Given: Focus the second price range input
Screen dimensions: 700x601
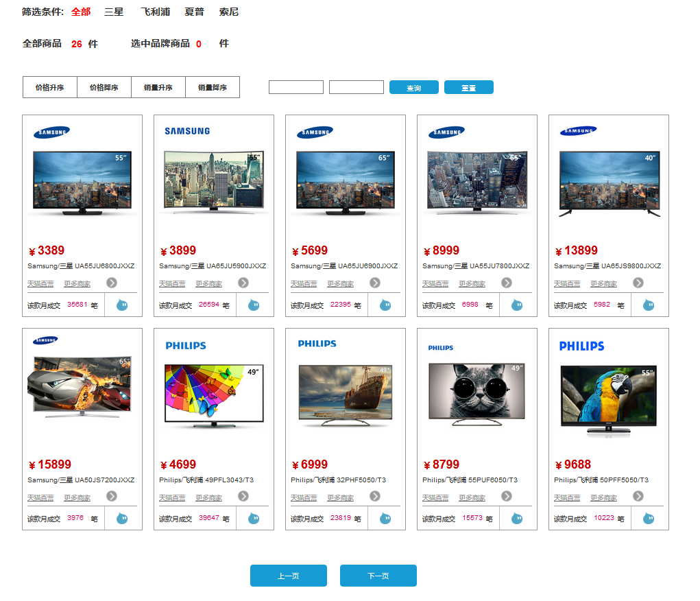Looking at the screenshot, I should click(x=357, y=87).
